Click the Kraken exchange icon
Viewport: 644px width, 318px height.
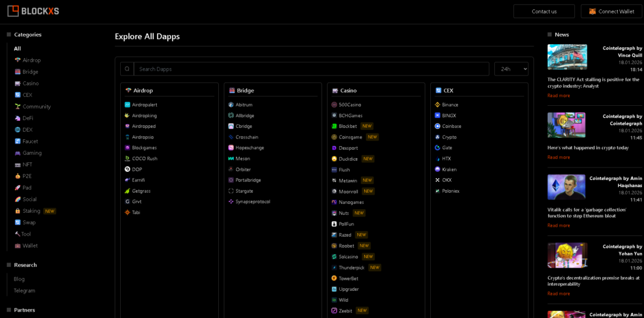click(438, 169)
